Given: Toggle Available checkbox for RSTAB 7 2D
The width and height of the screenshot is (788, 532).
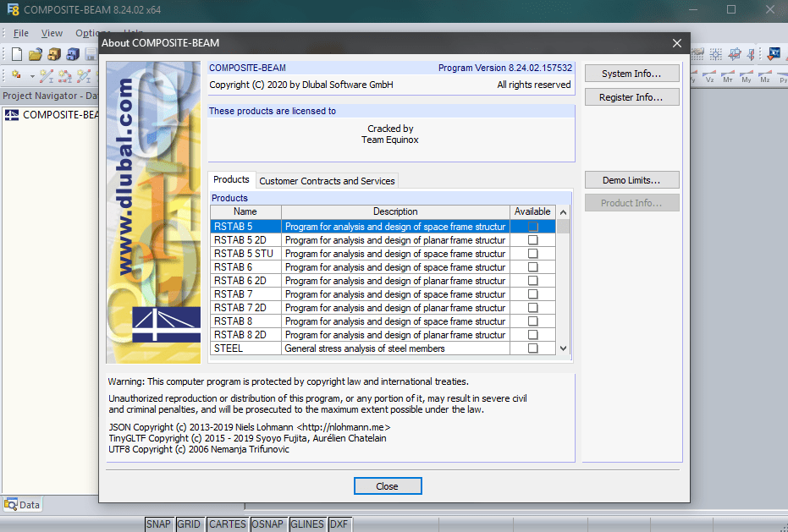Looking at the screenshot, I should (532, 308).
